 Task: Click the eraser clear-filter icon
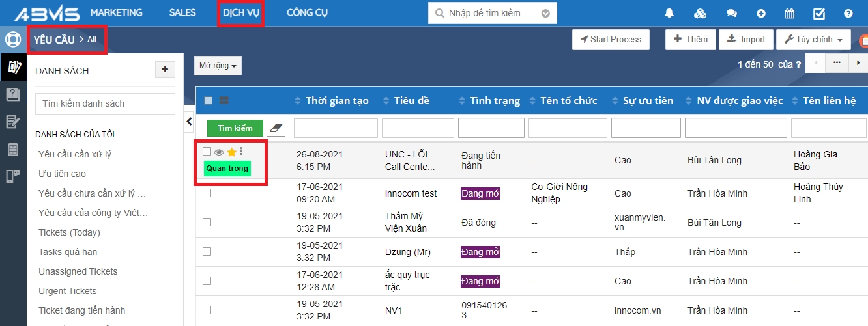point(277,128)
